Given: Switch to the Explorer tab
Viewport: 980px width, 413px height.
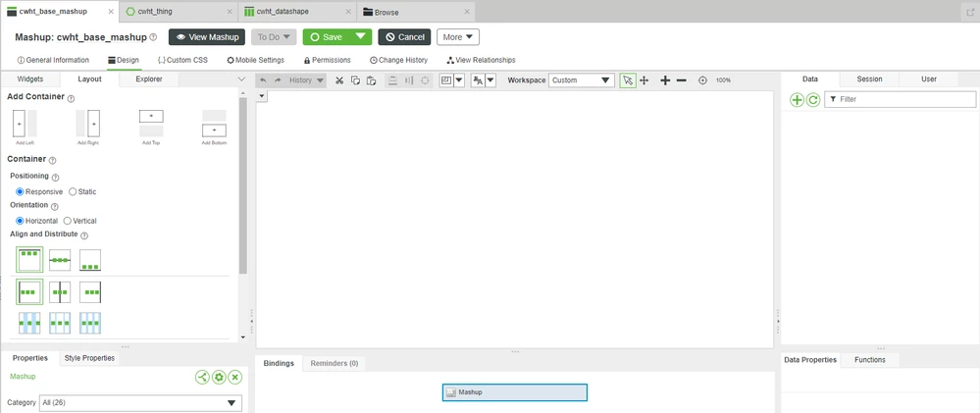Looking at the screenshot, I should 149,79.
